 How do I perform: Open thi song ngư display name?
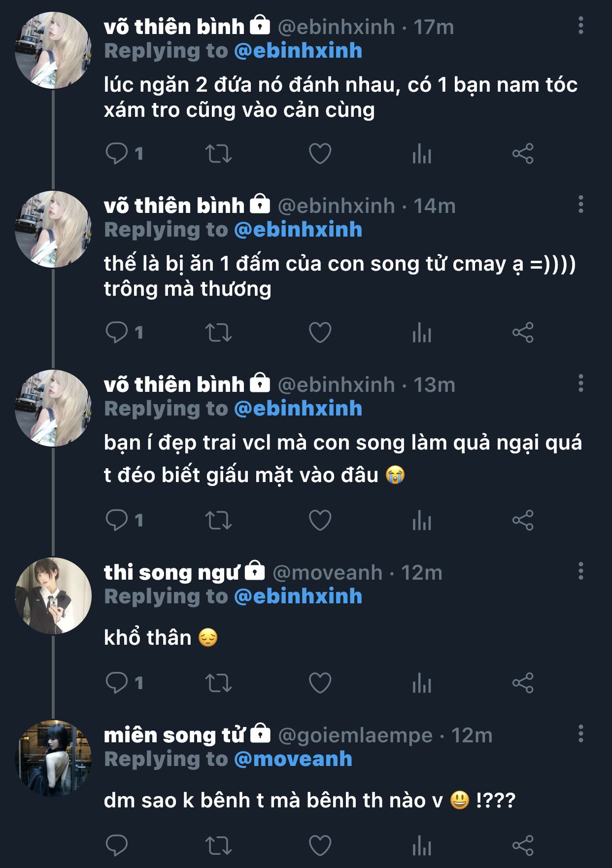[171, 573]
